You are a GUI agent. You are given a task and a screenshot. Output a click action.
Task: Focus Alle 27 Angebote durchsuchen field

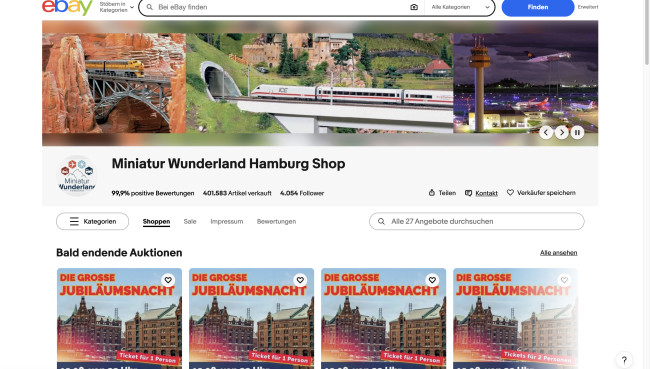[x=477, y=221]
